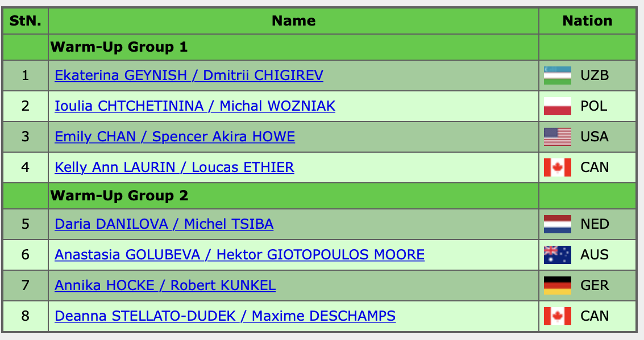Screen dimensions: 644x340
Task: Click the Name column header
Action: [x=294, y=21]
